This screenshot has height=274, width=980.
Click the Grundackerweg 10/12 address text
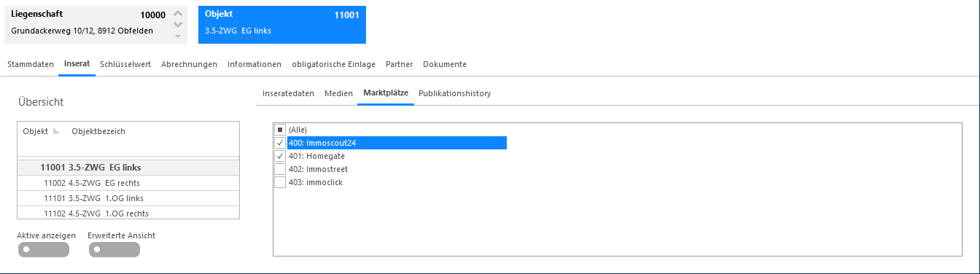coord(82,32)
